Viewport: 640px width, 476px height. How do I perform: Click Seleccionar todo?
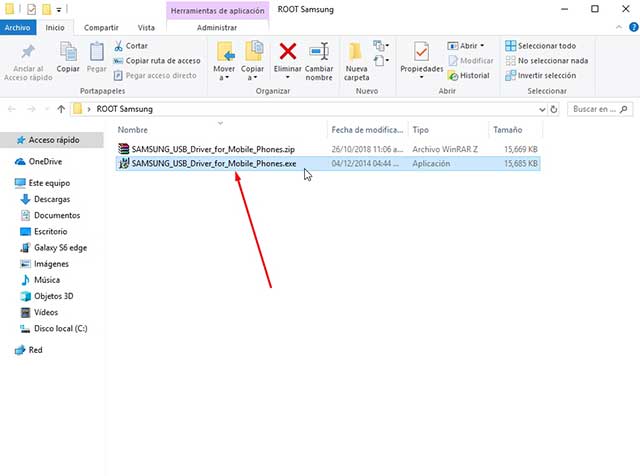[540, 46]
